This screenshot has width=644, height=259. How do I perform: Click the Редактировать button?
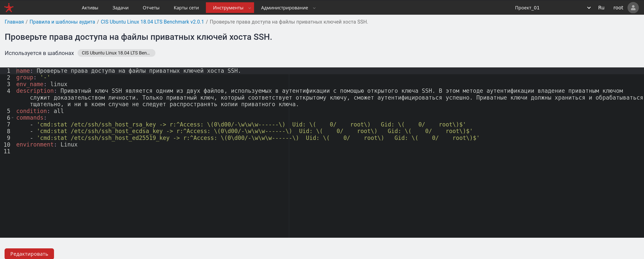[29, 254]
